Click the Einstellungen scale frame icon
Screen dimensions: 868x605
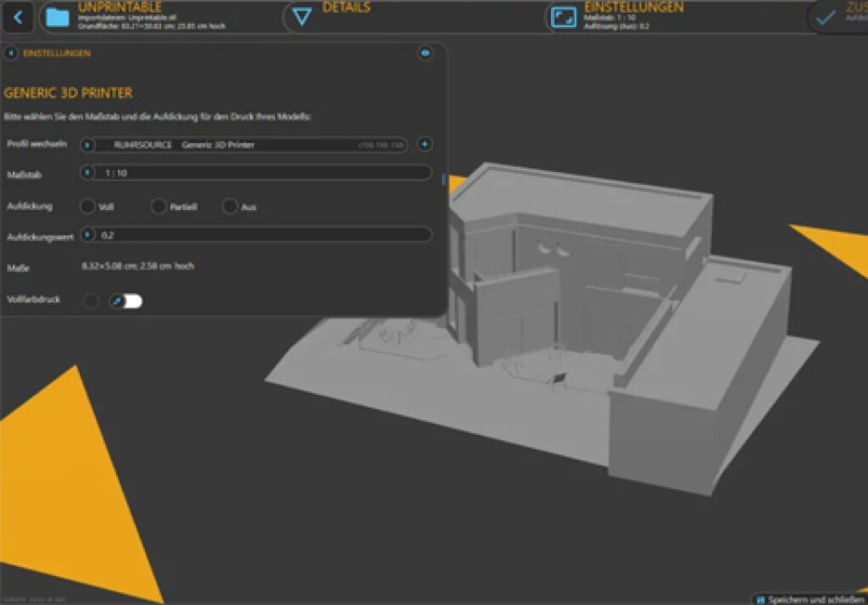(564, 18)
